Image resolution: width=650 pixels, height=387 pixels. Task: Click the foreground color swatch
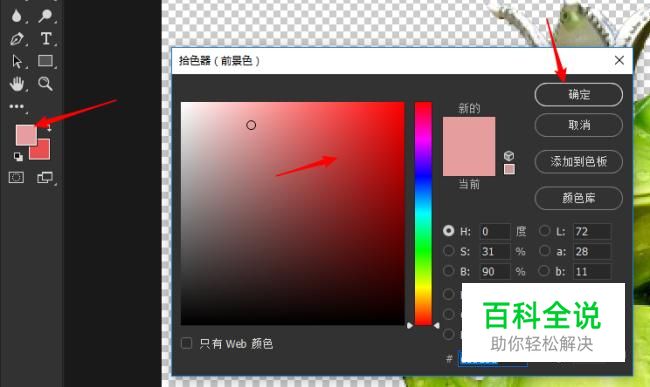point(25,135)
